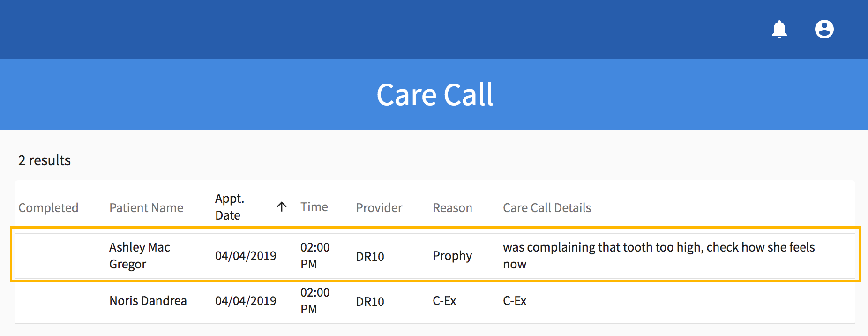Sort by the Completed column header

click(x=48, y=208)
